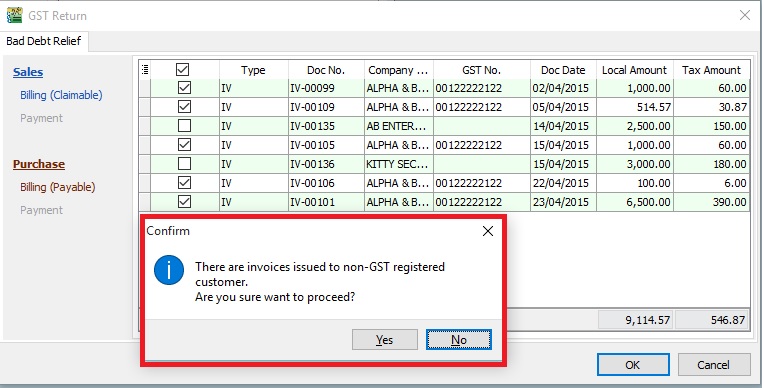The width and height of the screenshot is (764, 388).
Task: Check the IV-00136 row checkbox
Action: (184, 164)
